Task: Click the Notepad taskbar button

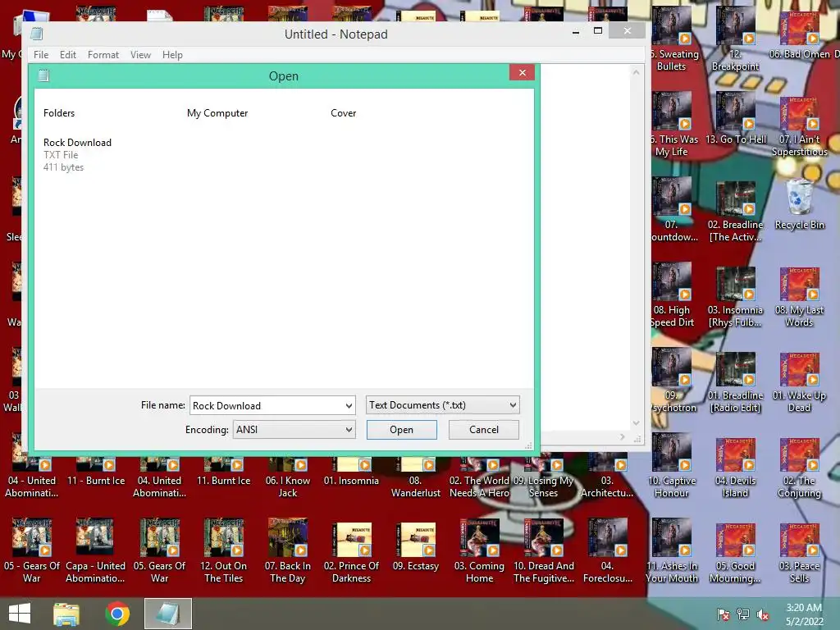Action: (x=168, y=614)
